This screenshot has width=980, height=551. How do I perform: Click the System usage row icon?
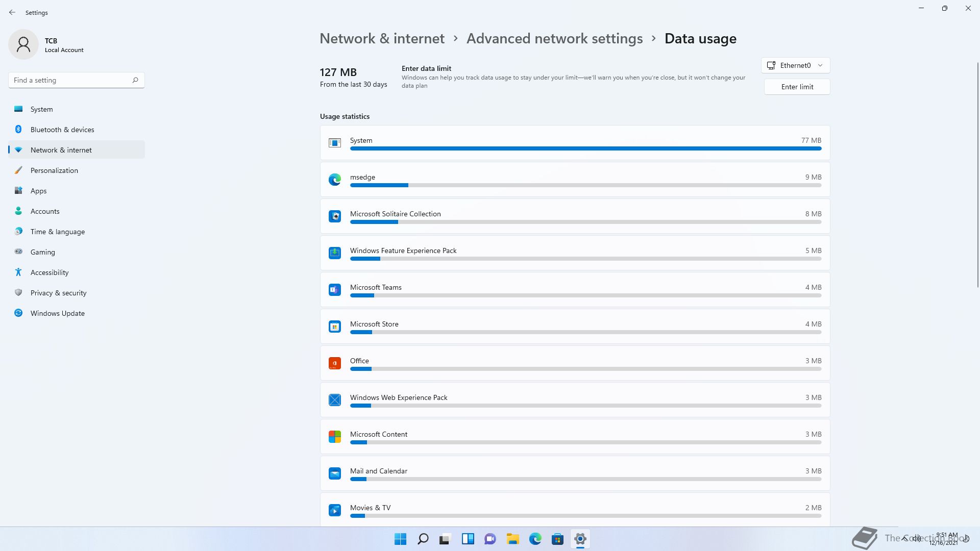point(335,143)
